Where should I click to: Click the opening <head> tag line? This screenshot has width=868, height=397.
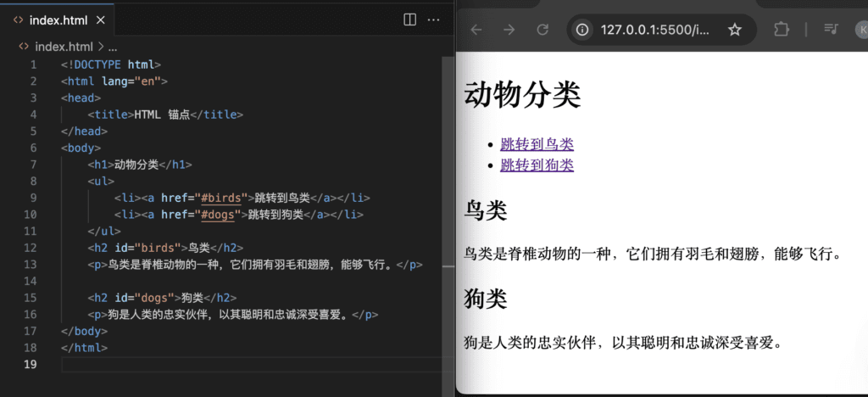click(81, 98)
